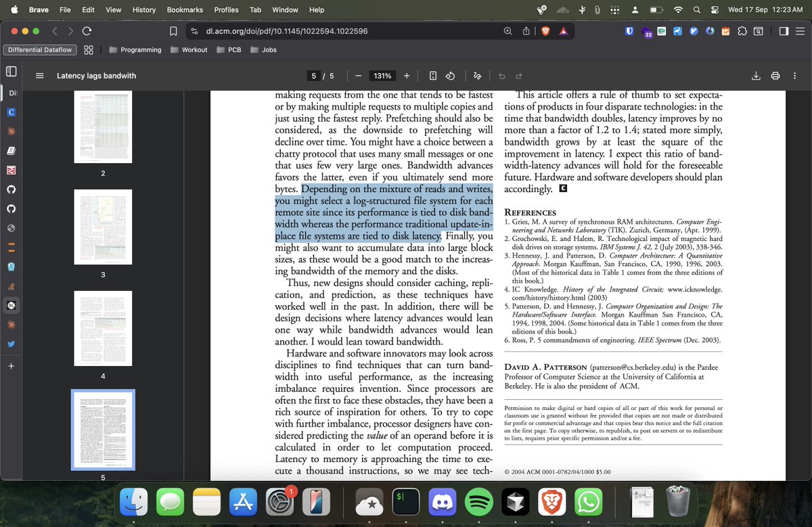Open the View menu

(114, 9)
